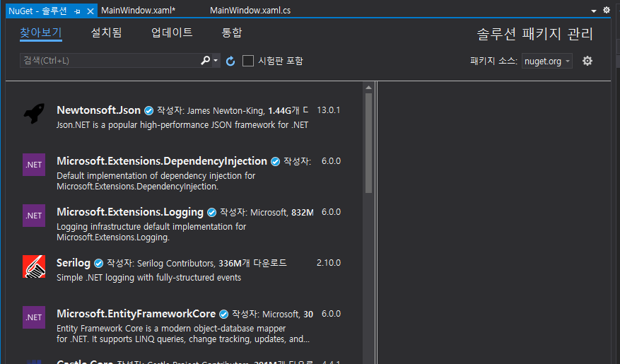Click the verified badge next to Newtonsoft.Json
Image resolution: width=620 pixels, height=364 pixels.
(148, 110)
